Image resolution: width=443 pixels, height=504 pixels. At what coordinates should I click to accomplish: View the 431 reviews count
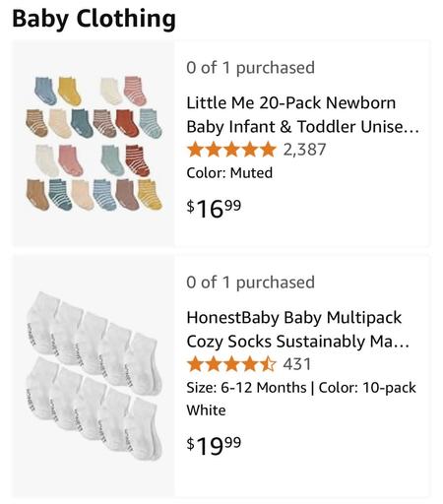tap(297, 364)
